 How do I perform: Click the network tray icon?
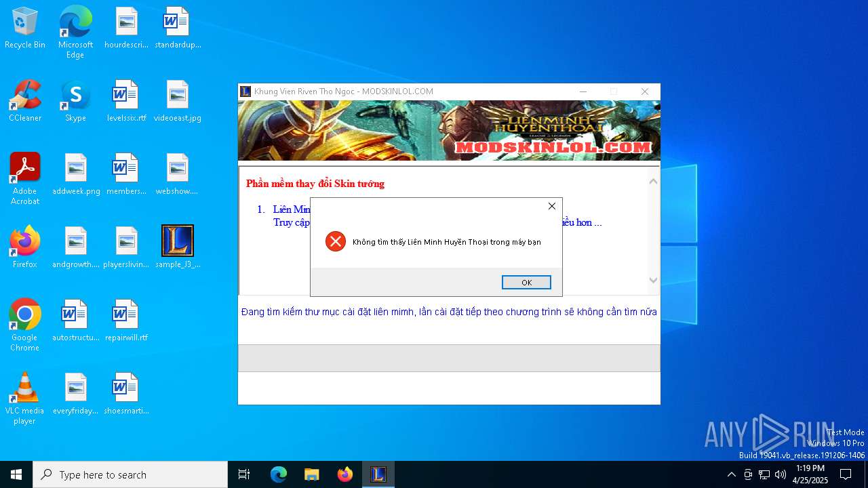click(x=764, y=474)
